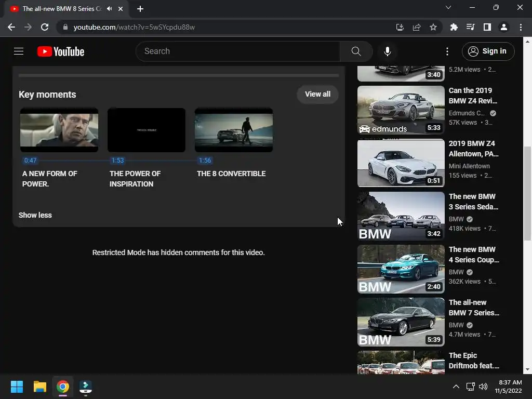Install app via download icon in address bar
Image resolution: width=532 pixels, height=399 pixels.
(400, 27)
